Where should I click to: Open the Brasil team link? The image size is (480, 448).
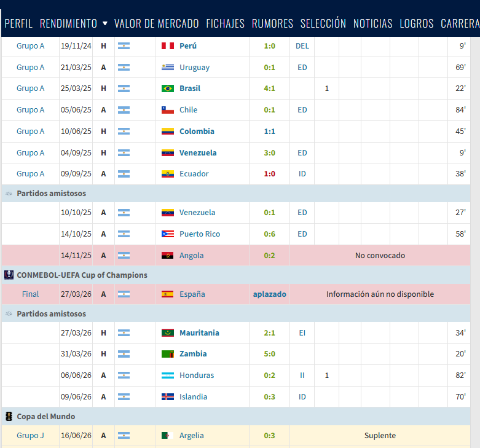[190, 88]
